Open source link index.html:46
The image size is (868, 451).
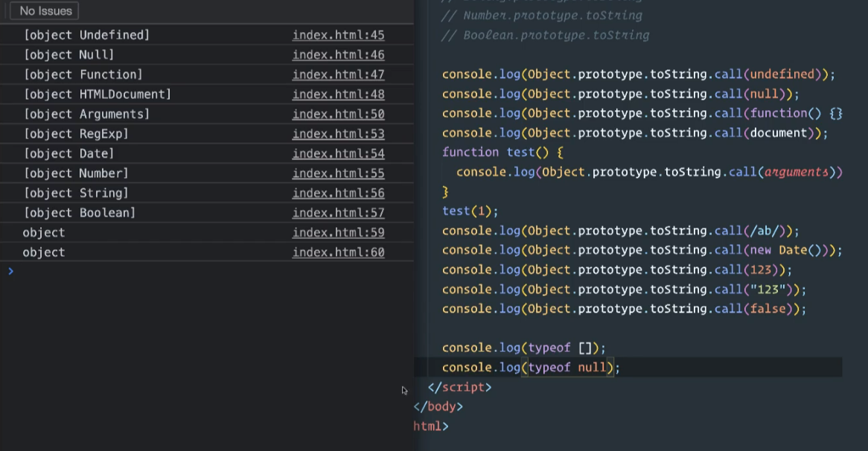[338, 55]
